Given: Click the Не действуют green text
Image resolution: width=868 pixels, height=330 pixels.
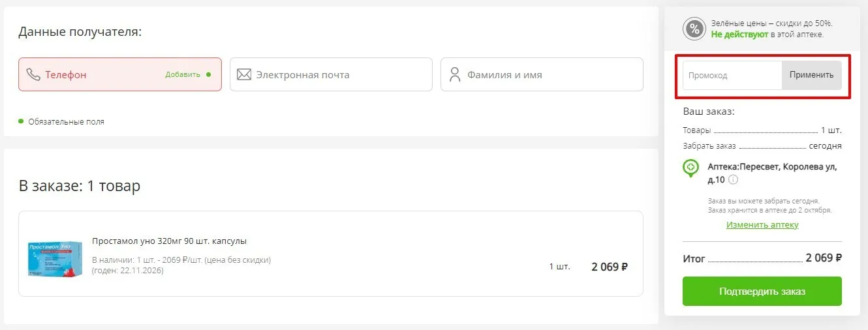Looking at the screenshot, I should [x=739, y=34].
